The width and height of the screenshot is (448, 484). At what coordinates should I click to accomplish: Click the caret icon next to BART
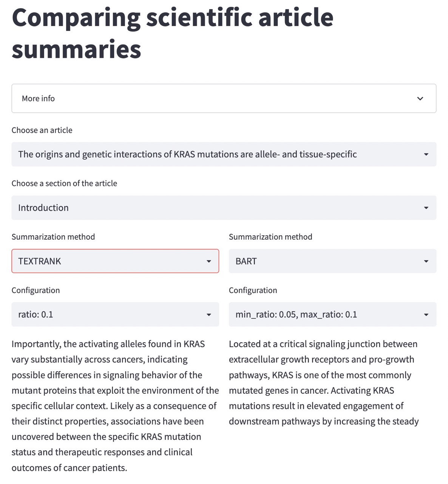tap(426, 261)
